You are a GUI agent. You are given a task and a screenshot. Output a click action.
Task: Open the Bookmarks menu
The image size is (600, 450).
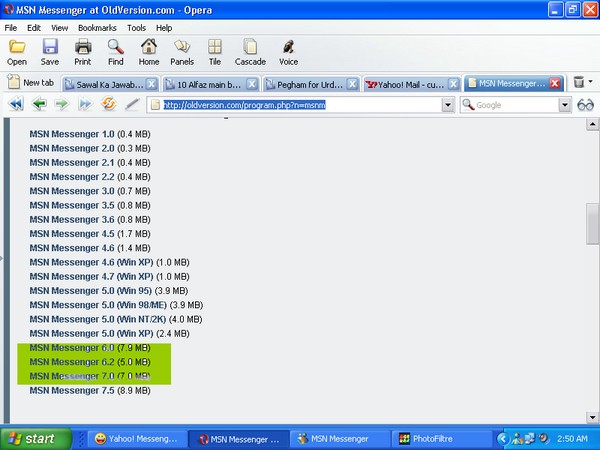pyautogui.click(x=97, y=28)
